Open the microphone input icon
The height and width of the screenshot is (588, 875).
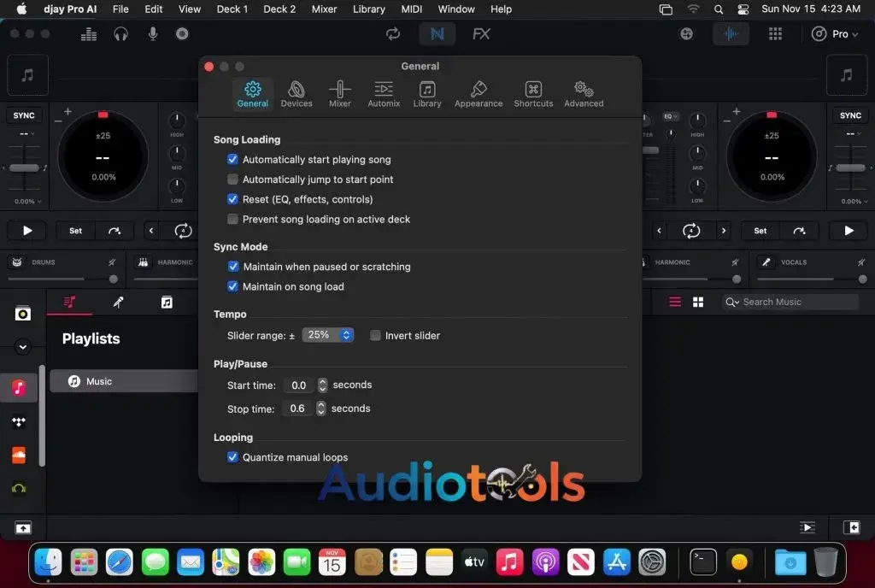154,34
